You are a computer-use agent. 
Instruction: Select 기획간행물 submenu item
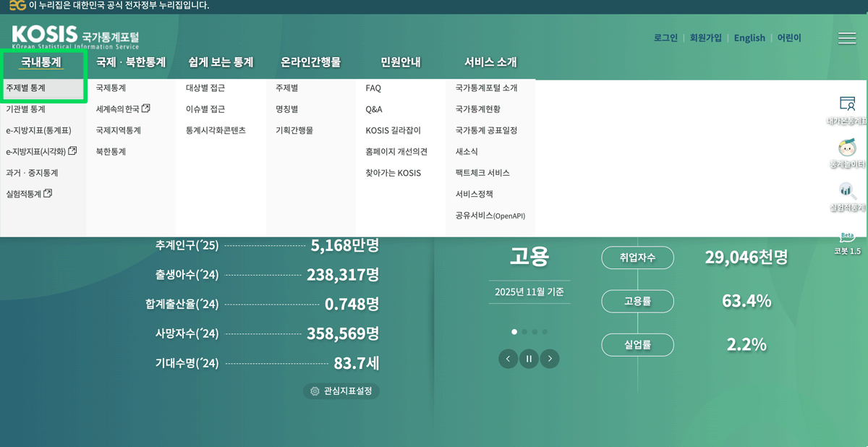click(294, 131)
